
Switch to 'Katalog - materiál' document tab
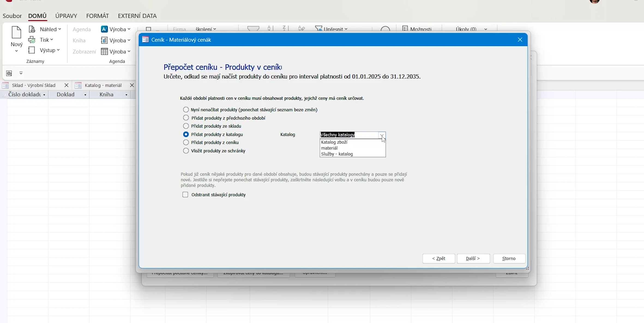[x=103, y=85]
